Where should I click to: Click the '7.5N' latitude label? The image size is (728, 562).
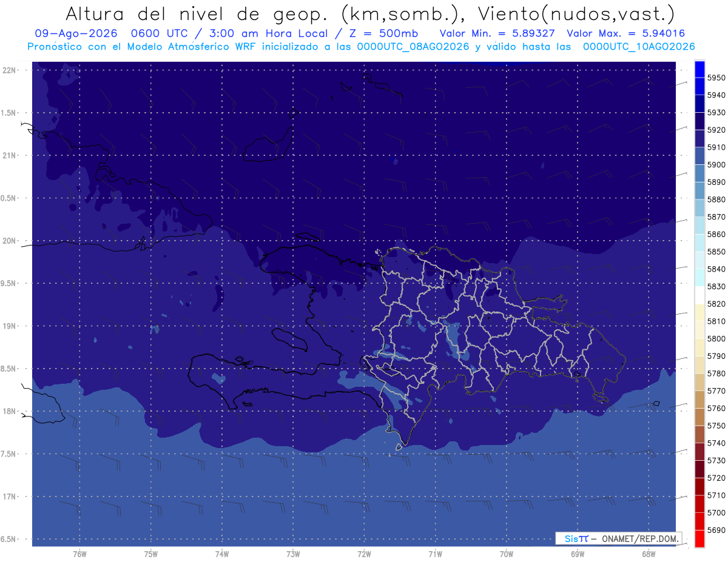pos(8,453)
